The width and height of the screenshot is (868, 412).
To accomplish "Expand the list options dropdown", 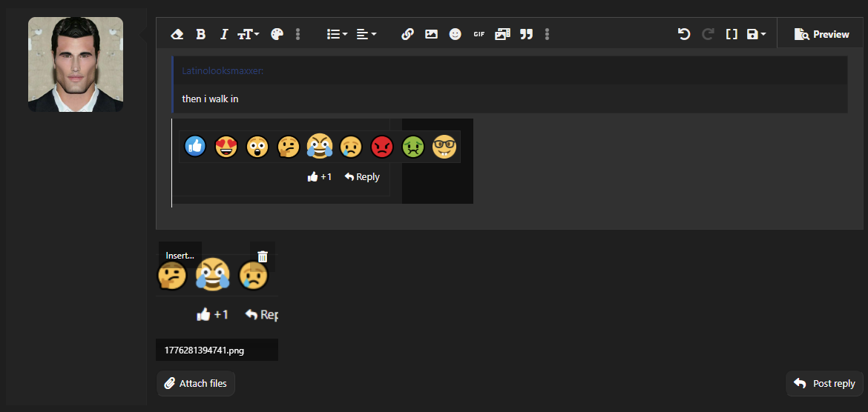I will coord(337,34).
